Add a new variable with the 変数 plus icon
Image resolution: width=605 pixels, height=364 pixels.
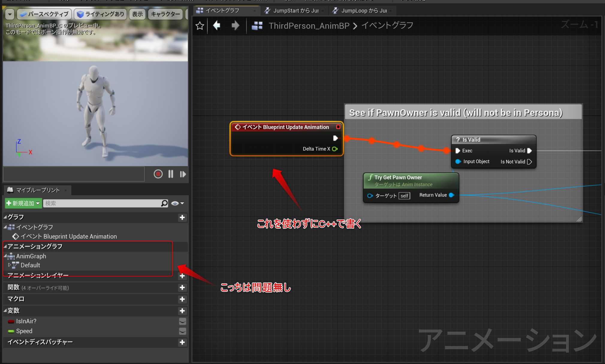pos(182,311)
